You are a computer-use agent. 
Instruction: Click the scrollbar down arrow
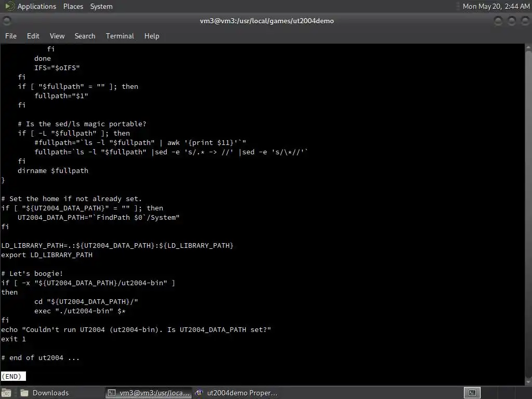(528, 381)
